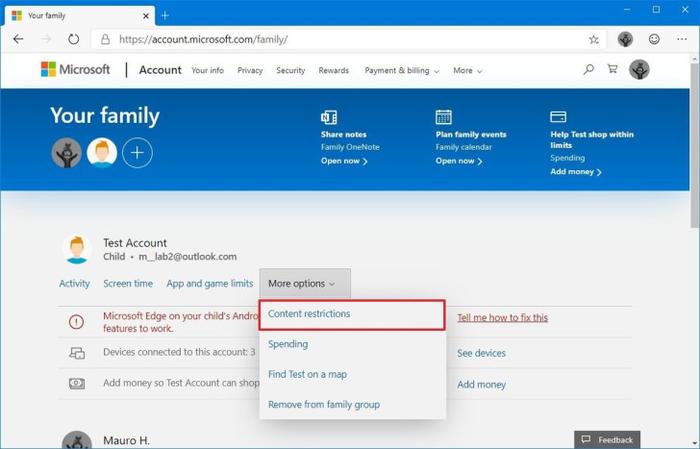Open Activity for Test Account

[74, 283]
